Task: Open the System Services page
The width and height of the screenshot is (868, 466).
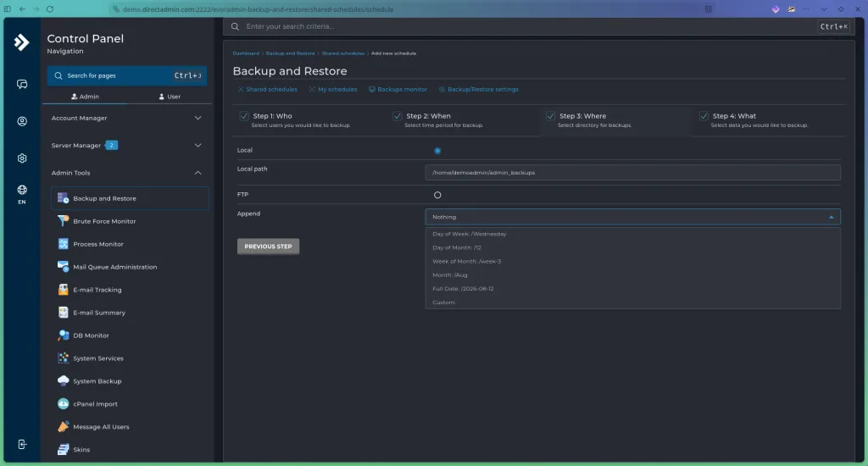Action: (x=130, y=358)
